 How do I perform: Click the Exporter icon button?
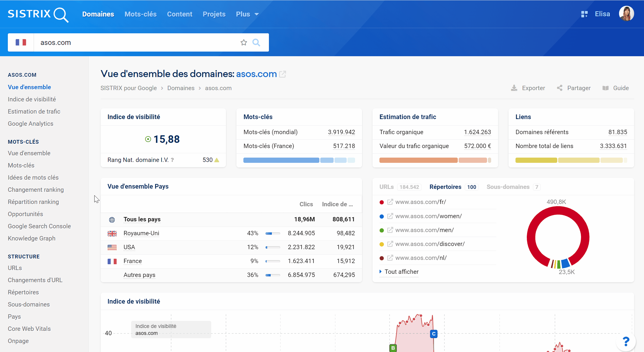pyautogui.click(x=515, y=88)
